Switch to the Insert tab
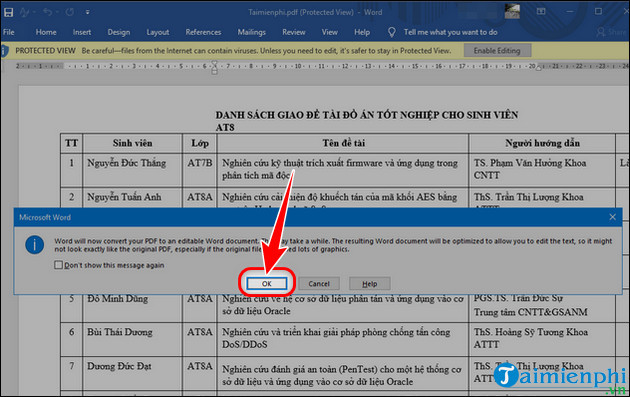This screenshot has height=397, width=630. (82, 32)
